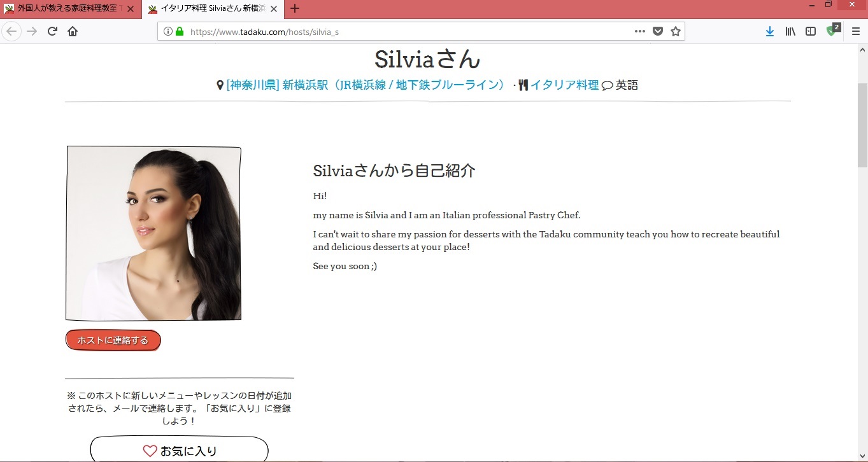The height and width of the screenshot is (462, 868).
Task: Save page to Pocket icon
Action: click(658, 31)
